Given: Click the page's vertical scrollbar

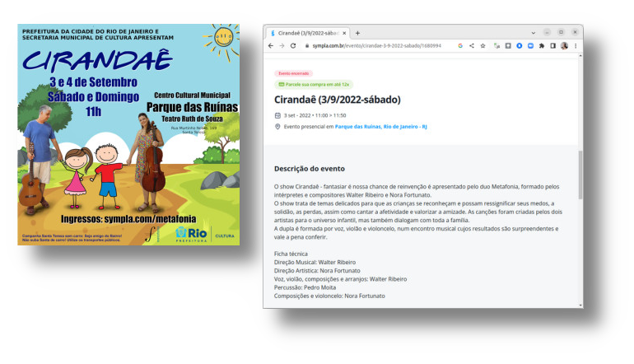Looking at the screenshot, I should pos(580,173).
